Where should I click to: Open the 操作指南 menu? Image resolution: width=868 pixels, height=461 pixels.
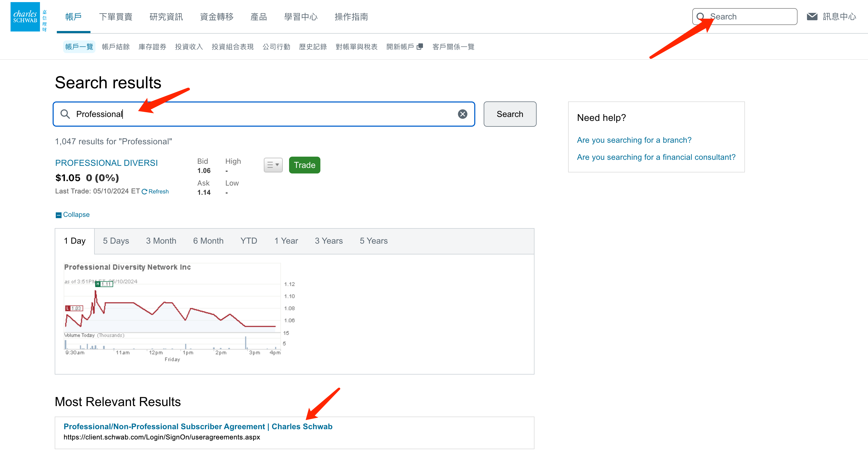click(x=351, y=17)
